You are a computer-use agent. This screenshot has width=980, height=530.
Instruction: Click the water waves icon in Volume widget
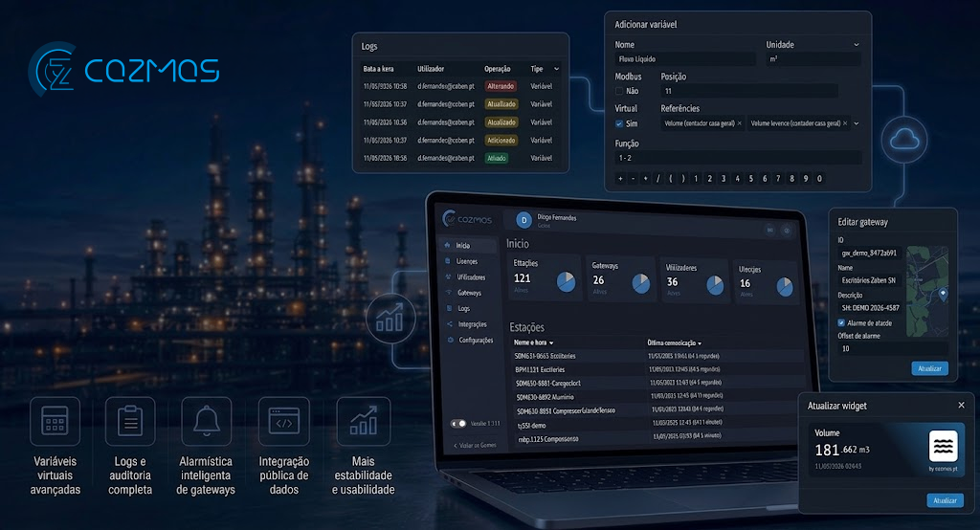943,446
